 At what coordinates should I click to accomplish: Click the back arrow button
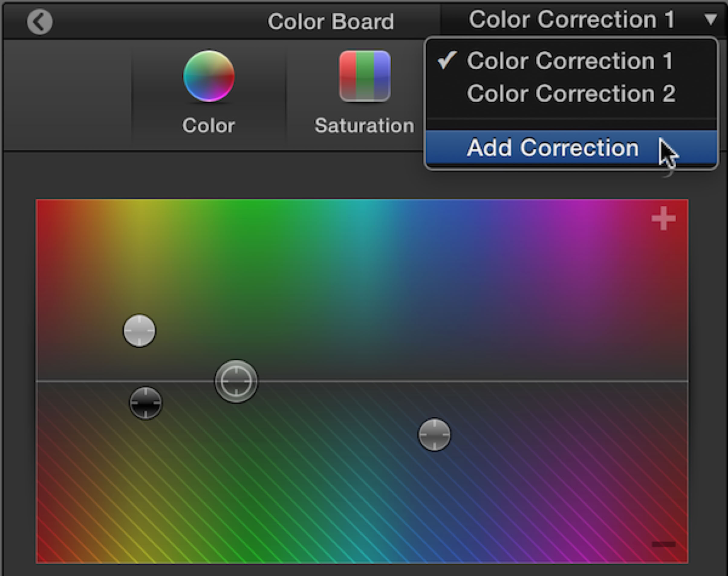click(x=40, y=22)
